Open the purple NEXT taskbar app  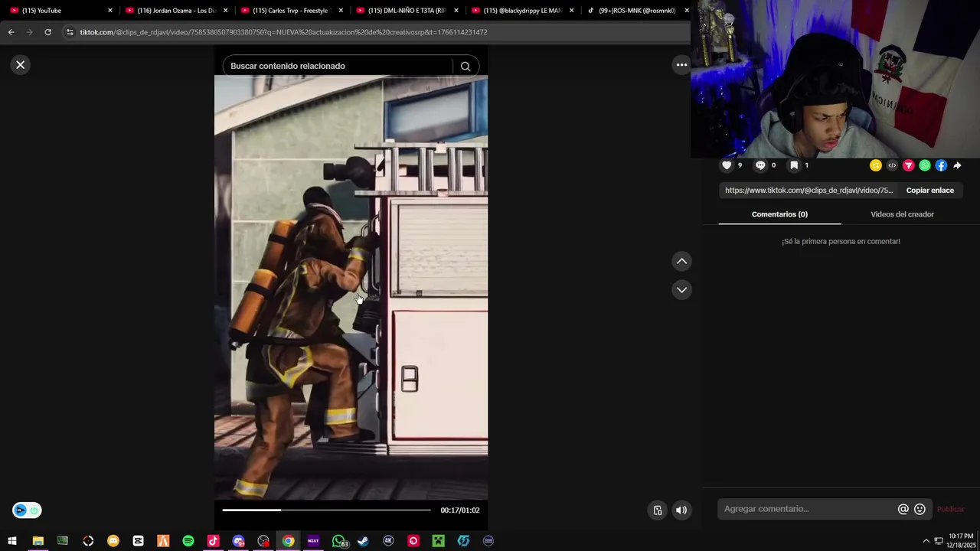(313, 541)
